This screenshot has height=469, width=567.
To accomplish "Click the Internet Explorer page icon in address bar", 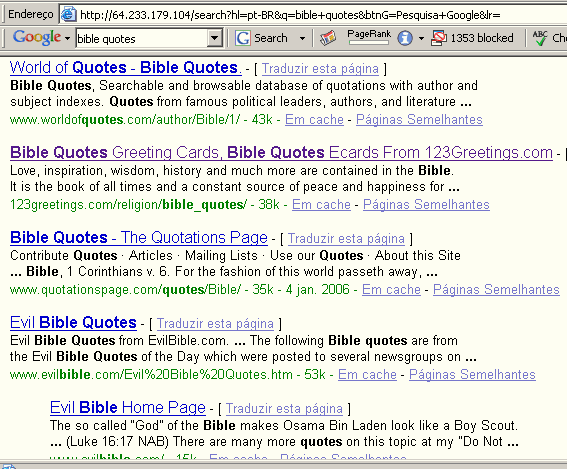I will 68,14.
